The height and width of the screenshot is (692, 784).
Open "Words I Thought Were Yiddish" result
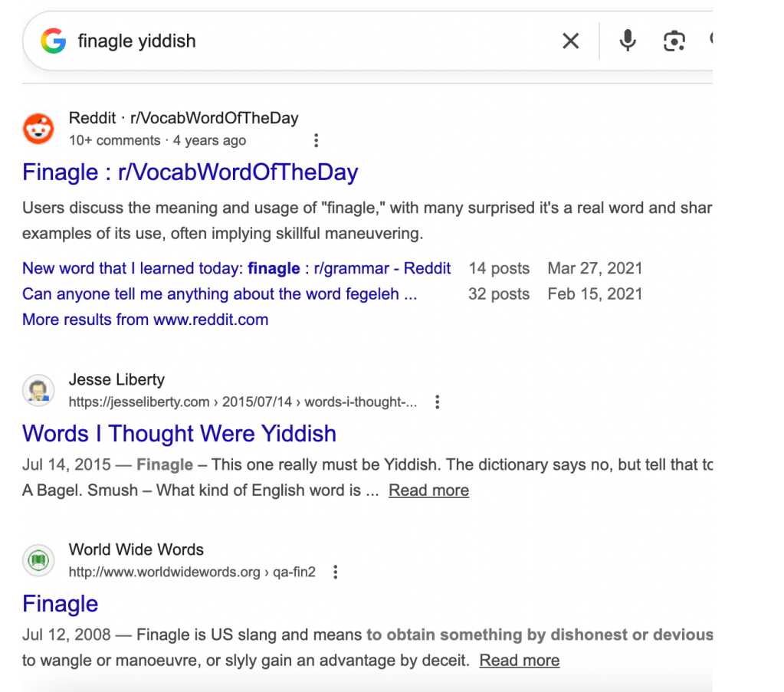(179, 434)
